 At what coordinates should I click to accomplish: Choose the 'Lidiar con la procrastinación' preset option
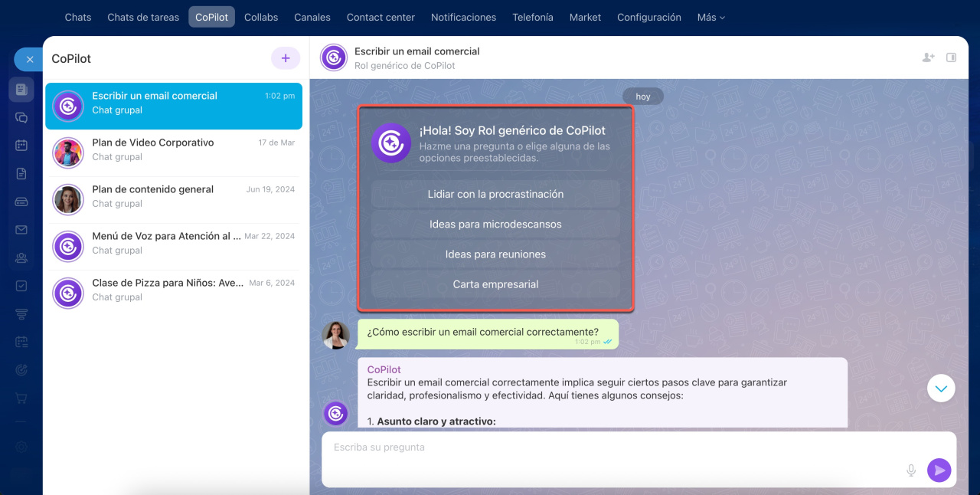point(495,195)
